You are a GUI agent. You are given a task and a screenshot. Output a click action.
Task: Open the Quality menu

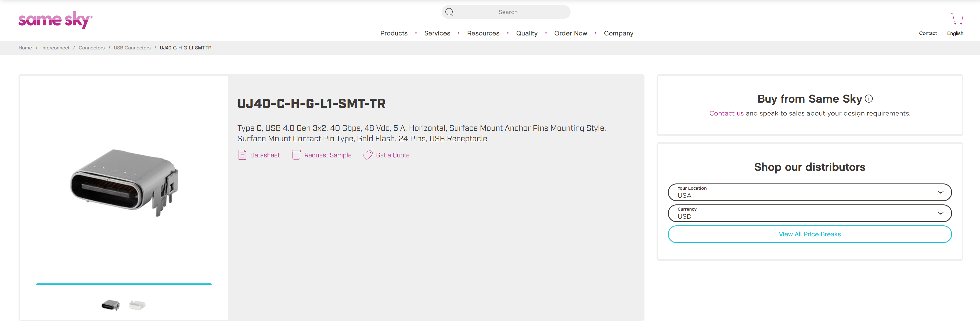pos(527,33)
